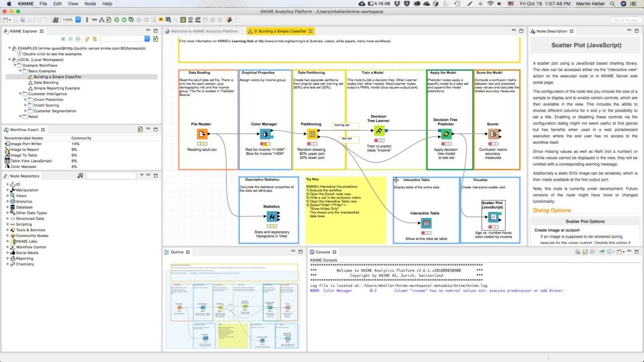Select the Color Manager node icon on canvas
Screen dimensions: 644x362
click(x=265, y=134)
